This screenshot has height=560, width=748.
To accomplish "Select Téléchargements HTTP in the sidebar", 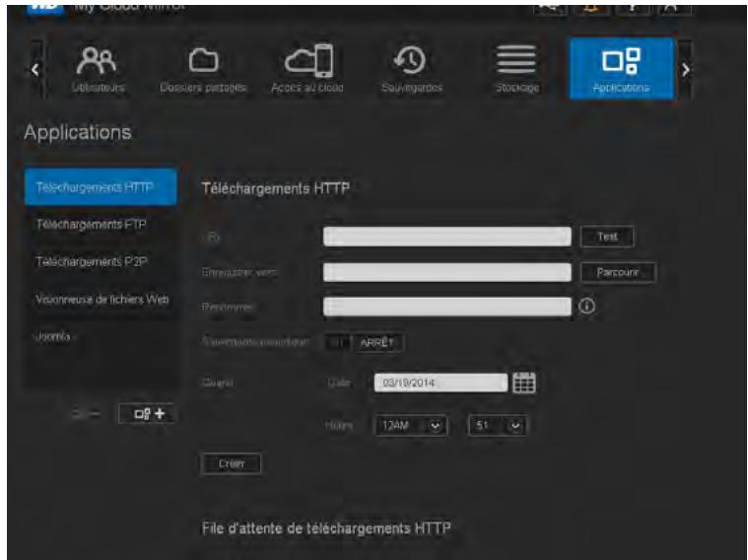I will tap(101, 186).
